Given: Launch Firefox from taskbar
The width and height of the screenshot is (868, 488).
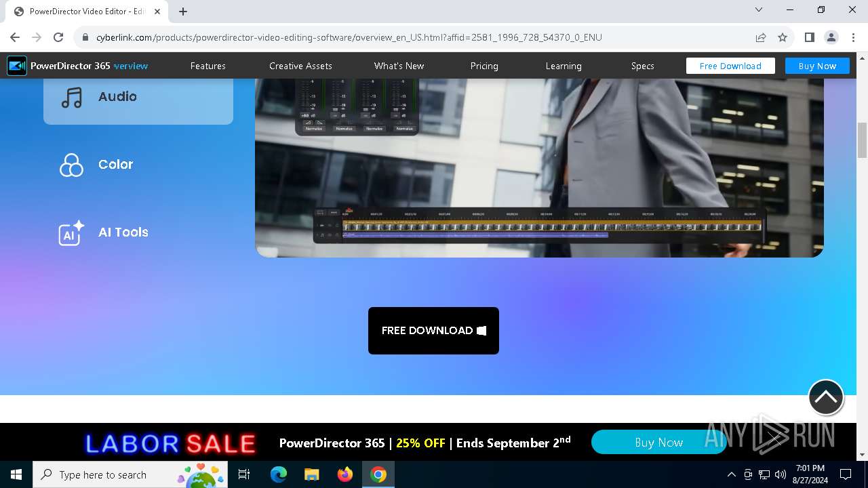Looking at the screenshot, I should coord(344,474).
